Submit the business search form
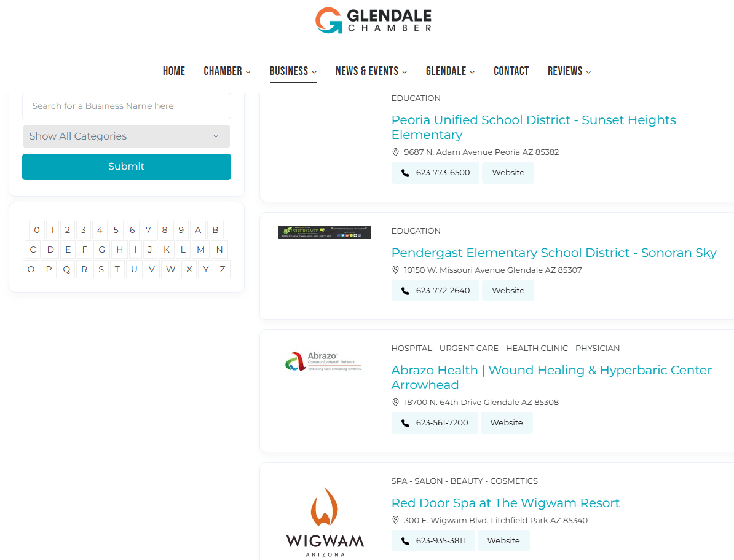Viewport: 734px width, 560px height. pyautogui.click(x=127, y=167)
